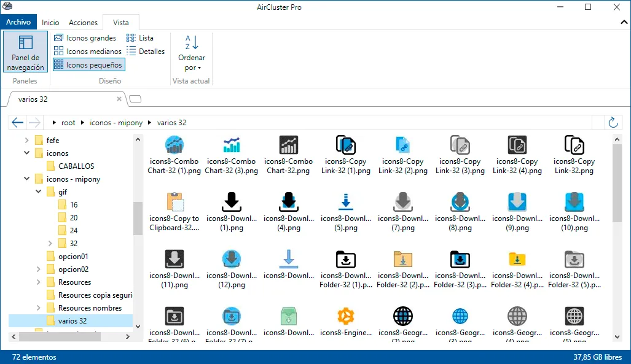This screenshot has width=631, height=364.
Task: Click the 37,85 GB libres status text
Action: coord(598,357)
